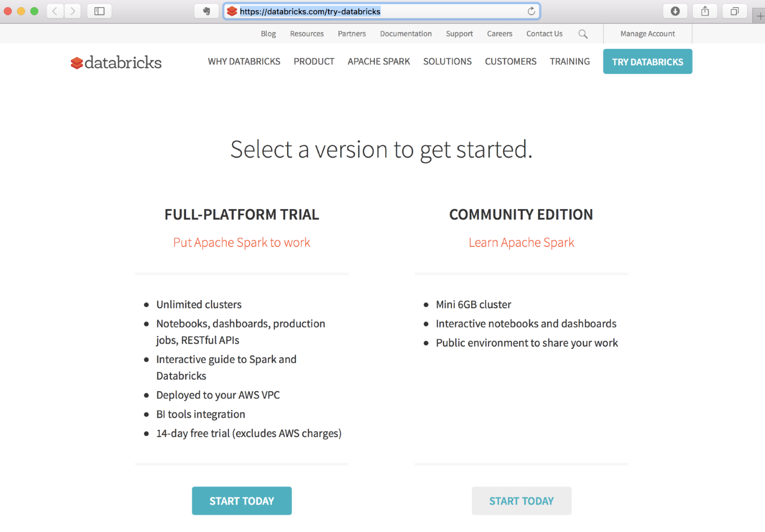Click the search magnifier icon on site
Image resolution: width=765 pixels, height=532 pixels.
(583, 34)
